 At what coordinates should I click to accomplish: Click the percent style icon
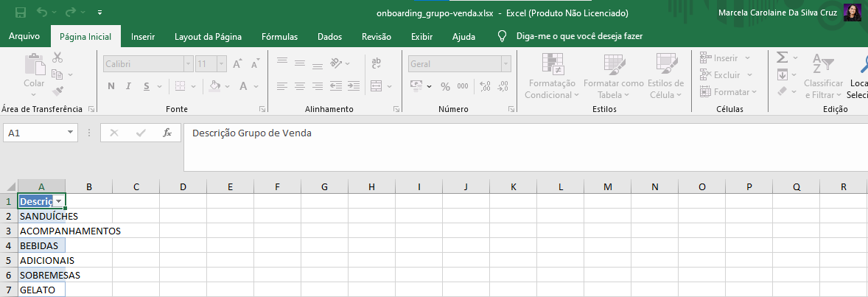coord(445,87)
